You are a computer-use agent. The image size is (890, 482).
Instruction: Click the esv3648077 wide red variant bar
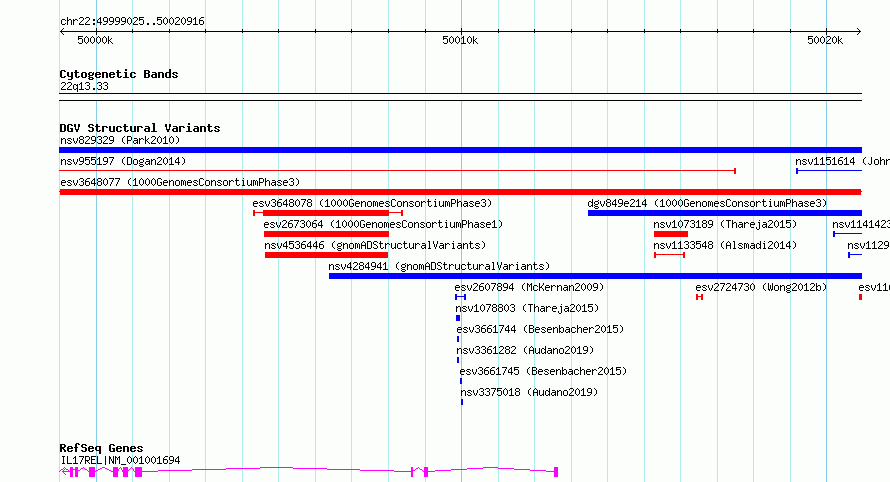[460, 192]
